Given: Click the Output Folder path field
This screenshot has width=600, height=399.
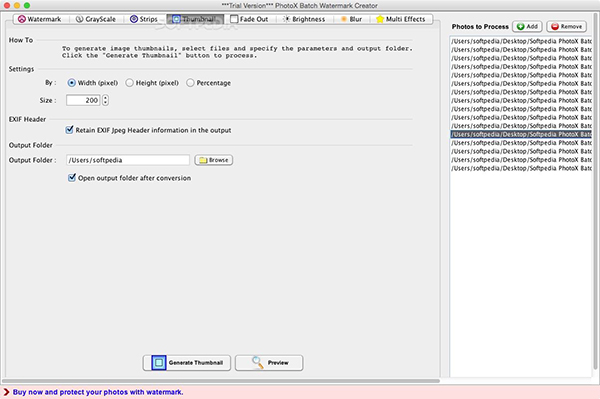Looking at the screenshot, I should pyautogui.click(x=128, y=160).
